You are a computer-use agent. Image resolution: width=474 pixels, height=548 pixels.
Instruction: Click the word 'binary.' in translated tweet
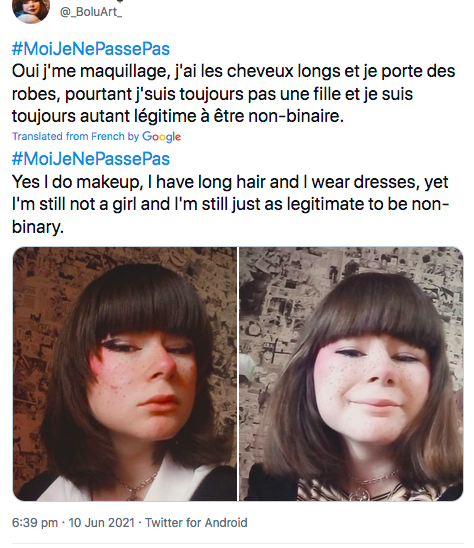coord(38,228)
